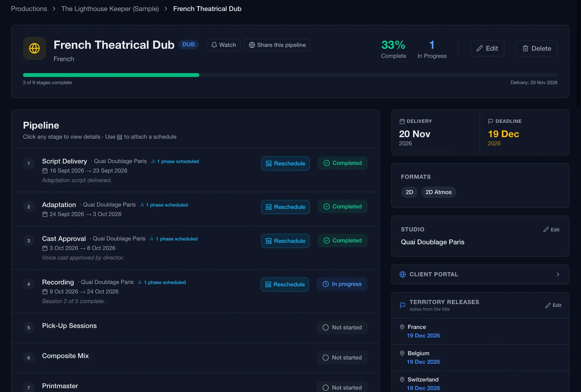Click the Client Portal globe icon
Screen dimensions: 581x392
(x=403, y=274)
